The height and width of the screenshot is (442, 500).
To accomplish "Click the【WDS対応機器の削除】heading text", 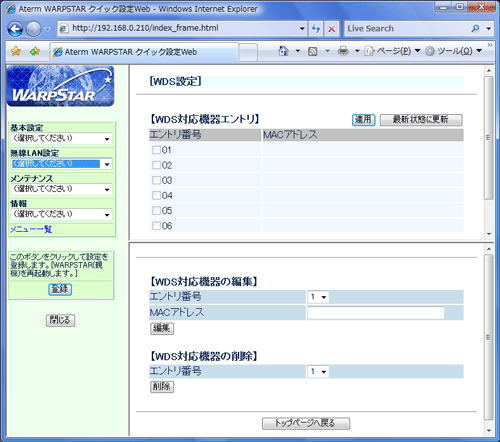I will click(203, 356).
